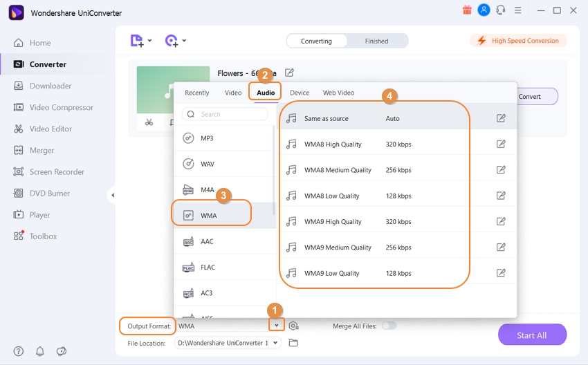Screen dimensions: 588x365
Task: Click the Start All button
Action: click(x=532, y=335)
